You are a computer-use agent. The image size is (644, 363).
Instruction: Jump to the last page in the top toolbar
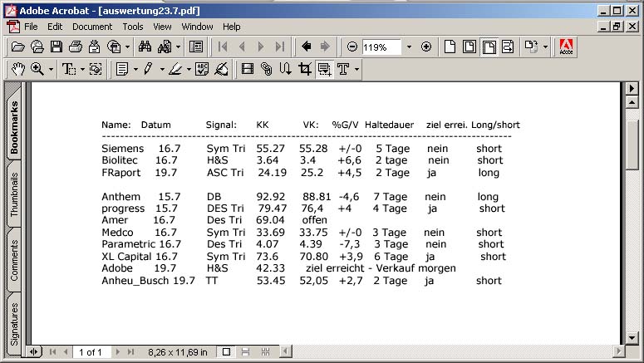coord(280,47)
